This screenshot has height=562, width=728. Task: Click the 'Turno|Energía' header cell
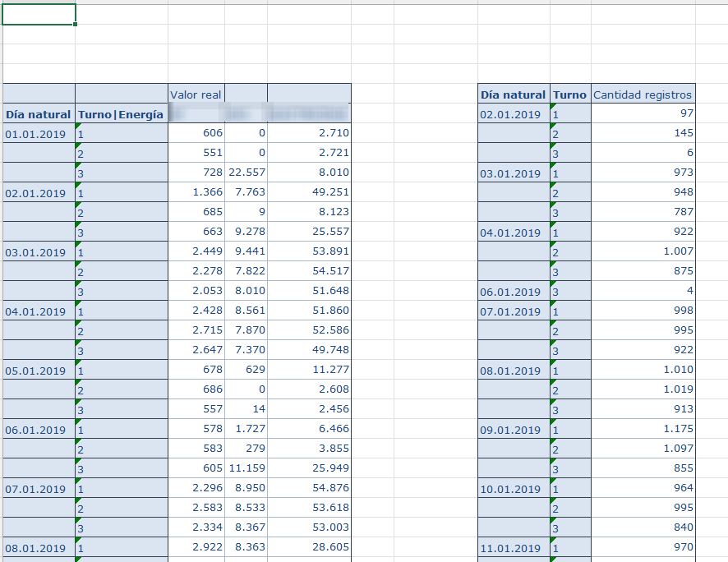click(122, 113)
